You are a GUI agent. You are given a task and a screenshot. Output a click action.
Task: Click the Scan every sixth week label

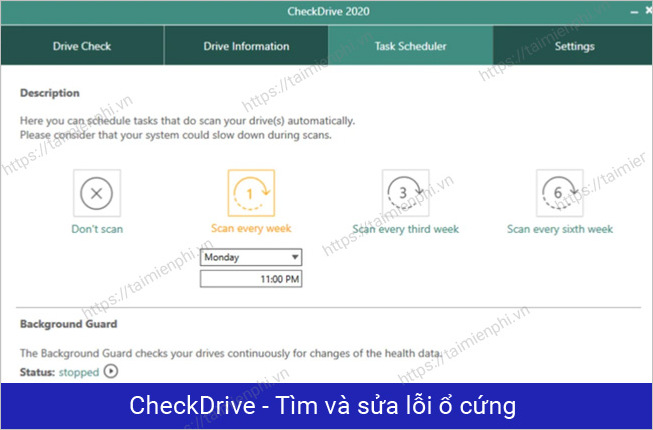coord(560,229)
